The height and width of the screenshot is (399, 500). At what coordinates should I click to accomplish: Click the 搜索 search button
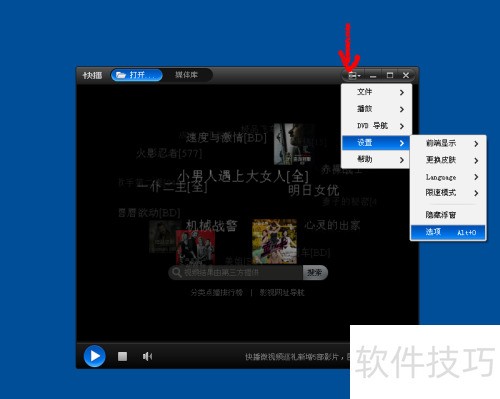click(x=315, y=273)
